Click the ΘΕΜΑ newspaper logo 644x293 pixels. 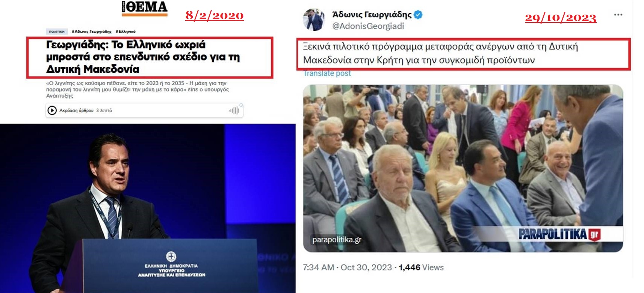(144, 8)
